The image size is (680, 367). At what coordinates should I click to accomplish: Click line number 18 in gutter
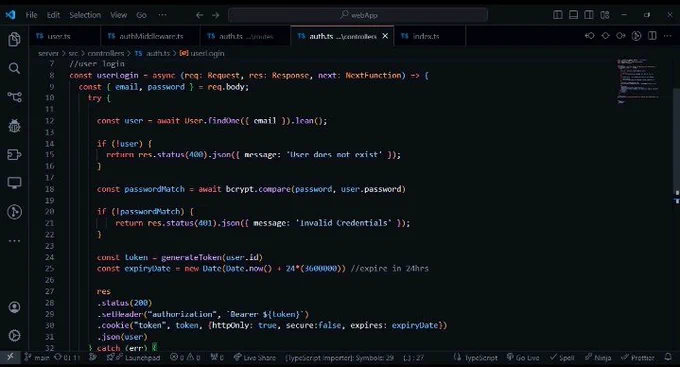pyautogui.click(x=49, y=189)
